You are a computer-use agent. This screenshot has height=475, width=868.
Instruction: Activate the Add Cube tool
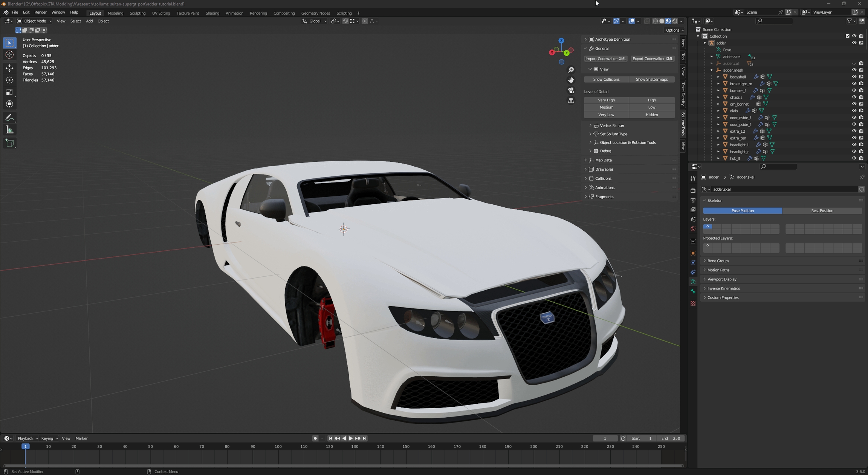pos(9,143)
